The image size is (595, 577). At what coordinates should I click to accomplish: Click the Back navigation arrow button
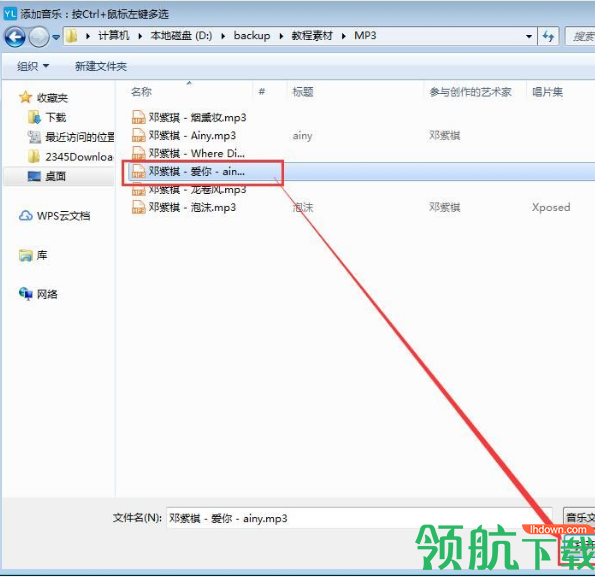coord(15,37)
